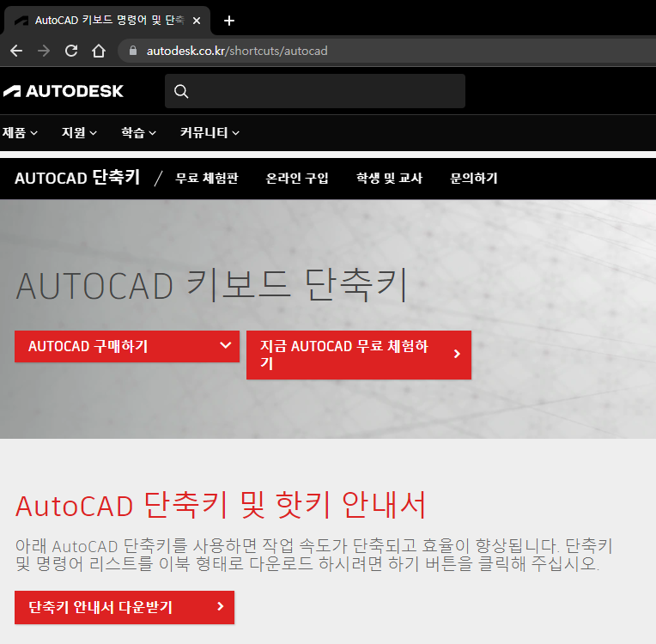Open the 온라인 구입 tab
Viewport: 656px width, 644px height.
[297, 179]
